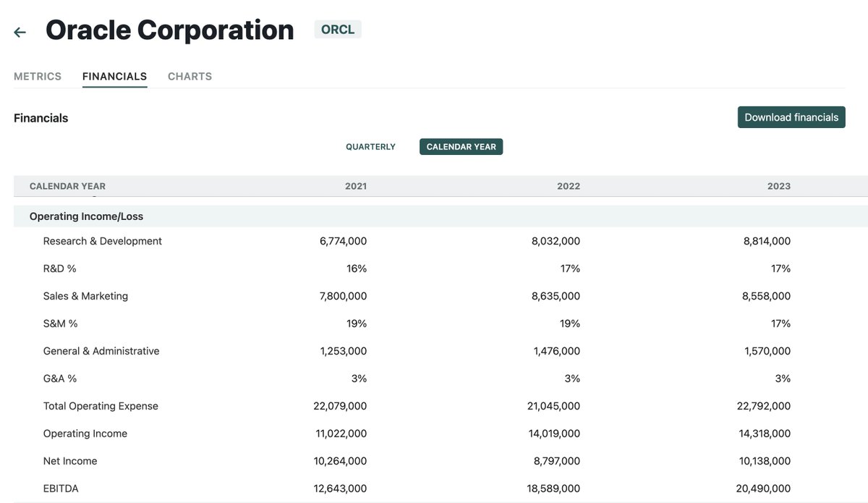Click the back arrow icon

tap(20, 32)
